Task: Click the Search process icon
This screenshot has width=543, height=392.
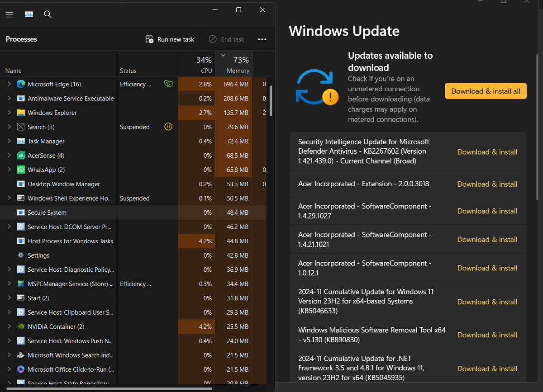Action: [20, 127]
